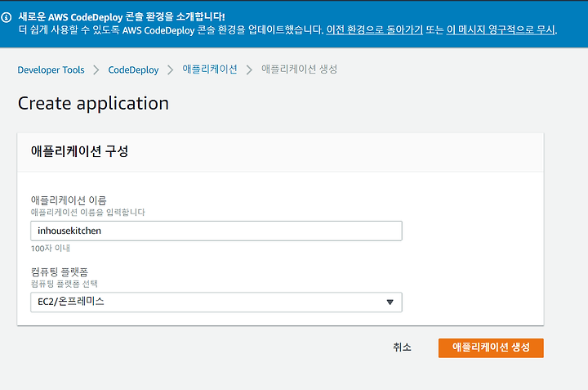Click the '컴퓨팅 플랫폼 선택' description text
The image size is (588, 390).
65,284
